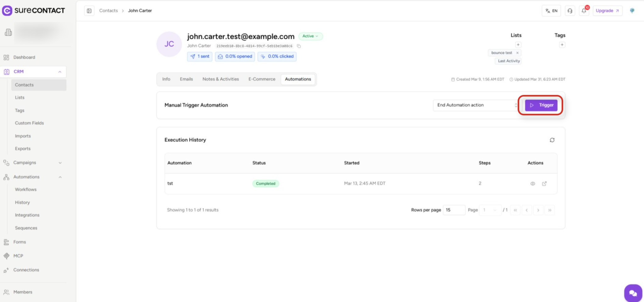Open the notifications bell
The height and width of the screenshot is (302, 644).
pyautogui.click(x=584, y=11)
